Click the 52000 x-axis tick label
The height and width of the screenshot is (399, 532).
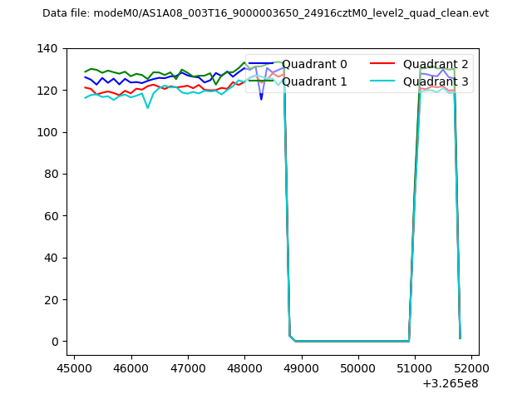[471, 367]
